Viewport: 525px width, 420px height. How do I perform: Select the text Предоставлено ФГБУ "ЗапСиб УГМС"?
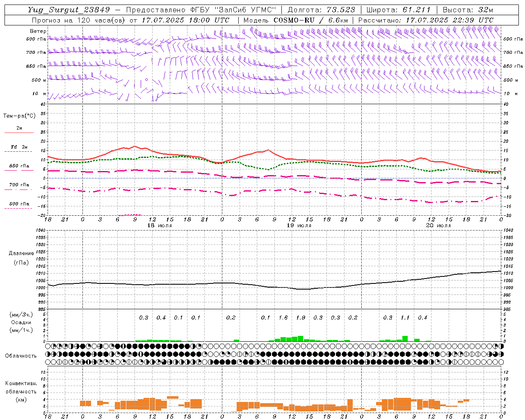tap(201, 10)
